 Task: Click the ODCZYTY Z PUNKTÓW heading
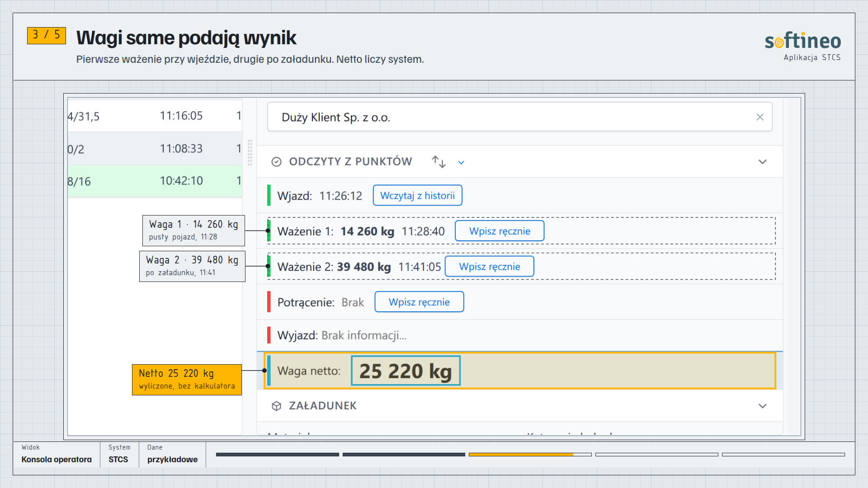pyautogui.click(x=350, y=162)
